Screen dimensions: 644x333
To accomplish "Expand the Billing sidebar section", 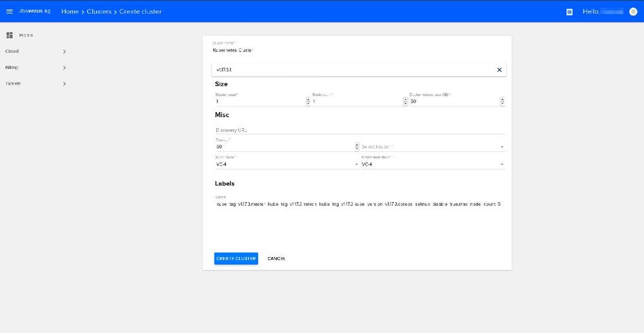I will (64, 68).
